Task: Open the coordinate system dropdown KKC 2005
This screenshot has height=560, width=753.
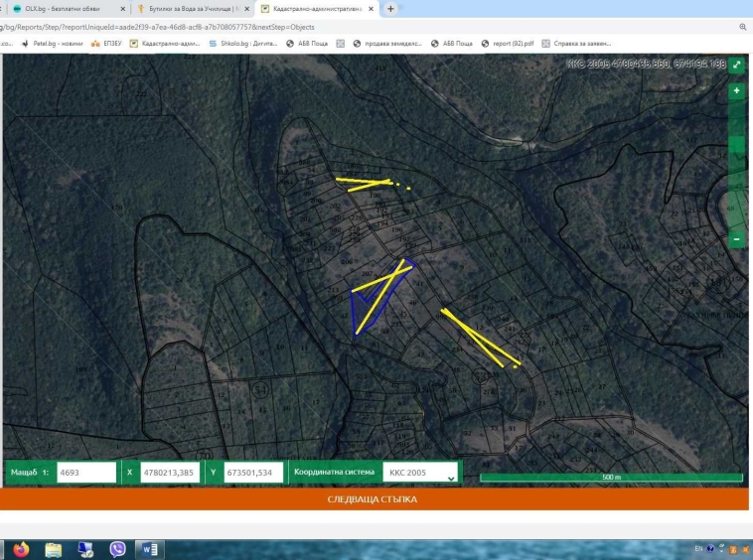Action: [421, 473]
